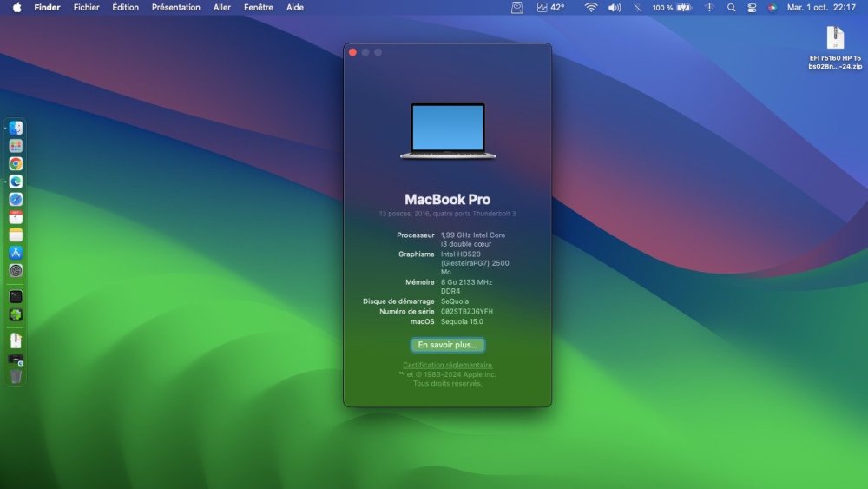Open the 42° temperature monitor menu
The height and width of the screenshot is (489, 868).
[x=550, y=7]
